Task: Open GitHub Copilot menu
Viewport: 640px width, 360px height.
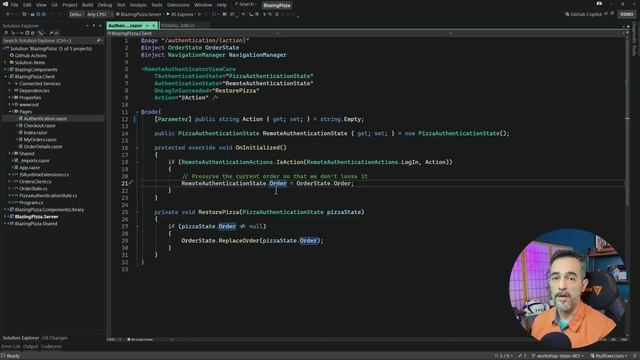Action: coord(583,14)
